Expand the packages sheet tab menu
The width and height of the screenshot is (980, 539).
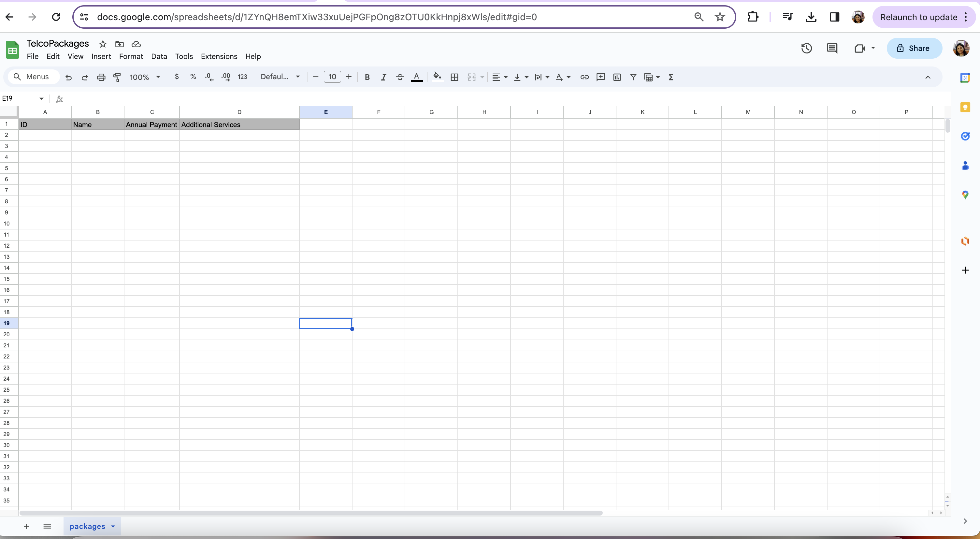coord(113,526)
